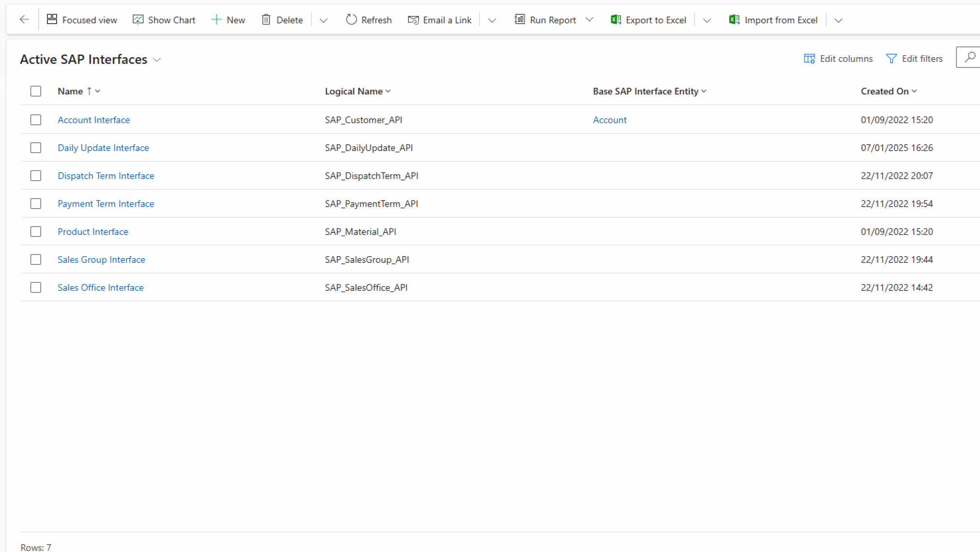Open Focused view
Viewport: 980px width, 552px height.
pos(82,20)
